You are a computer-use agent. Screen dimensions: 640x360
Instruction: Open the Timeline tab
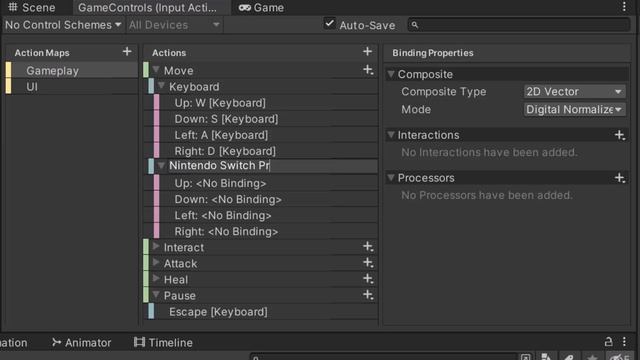click(163, 342)
